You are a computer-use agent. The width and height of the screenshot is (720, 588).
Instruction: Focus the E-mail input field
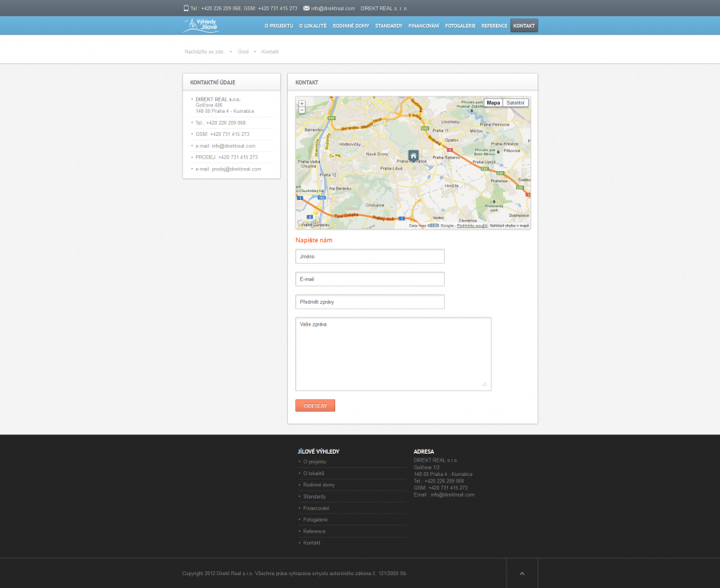(370, 279)
